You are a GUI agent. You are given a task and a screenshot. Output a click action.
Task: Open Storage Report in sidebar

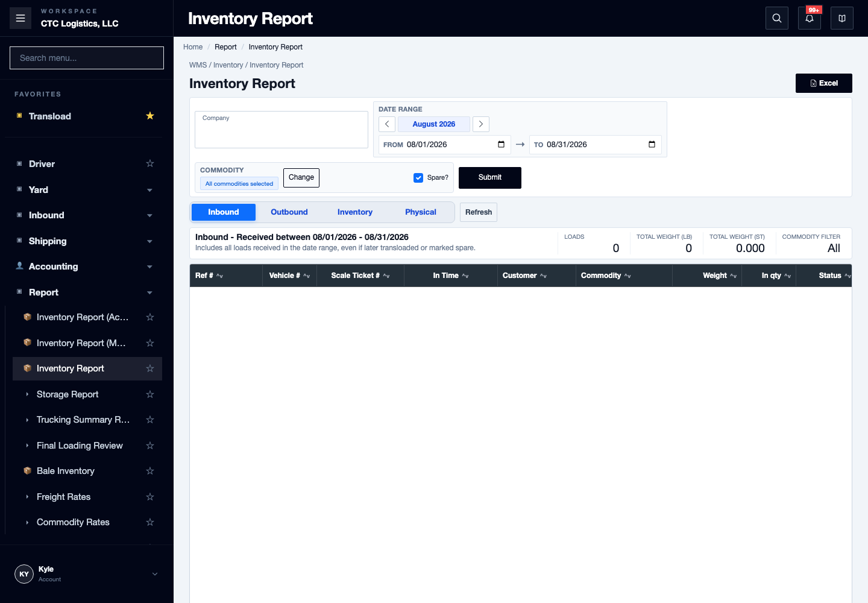tap(68, 394)
